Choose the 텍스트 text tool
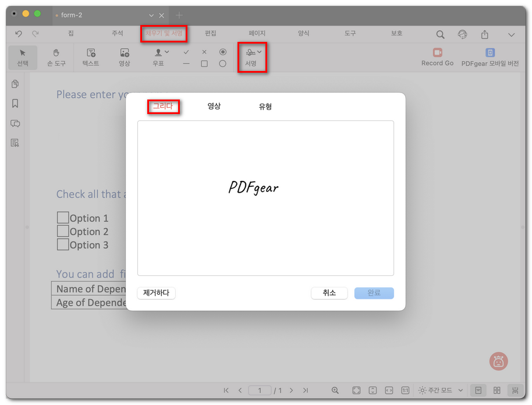The image size is (532, 405). [x=91, y=58]
